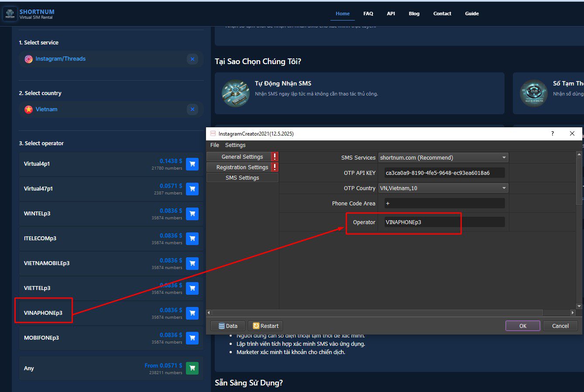Select the VIETTELp3 operator name
The image size is (584, 392).
click(37, 288)
